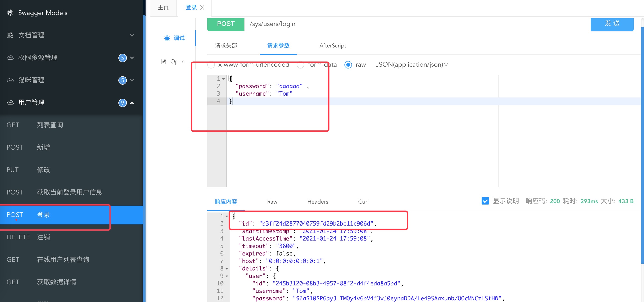Open the JSON(application/json) content type dropdown

pos(411,65)
